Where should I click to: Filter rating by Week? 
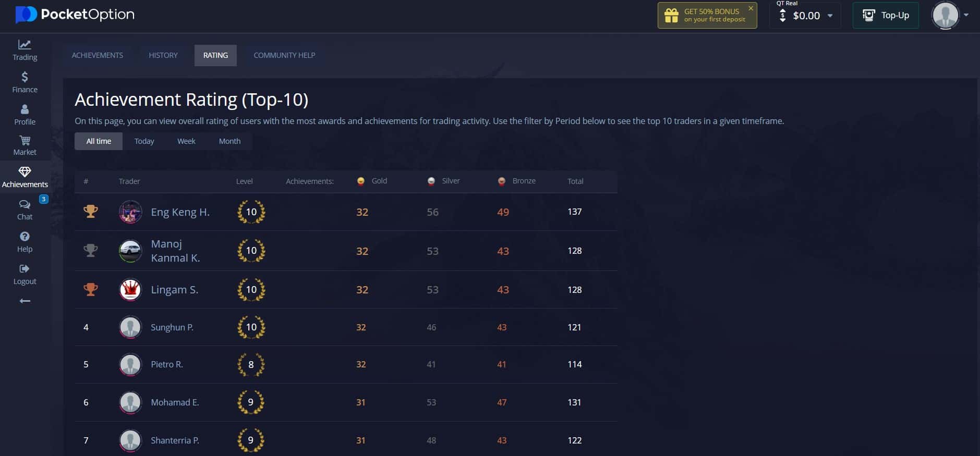[186, 141]
